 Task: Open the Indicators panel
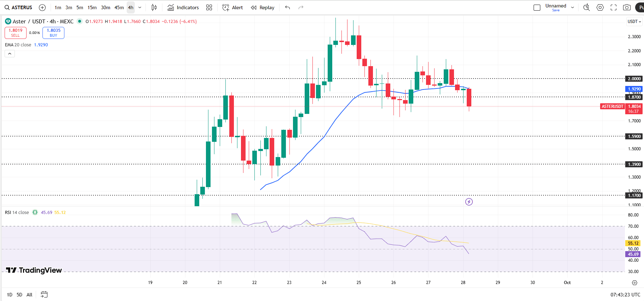pos(183,7)
